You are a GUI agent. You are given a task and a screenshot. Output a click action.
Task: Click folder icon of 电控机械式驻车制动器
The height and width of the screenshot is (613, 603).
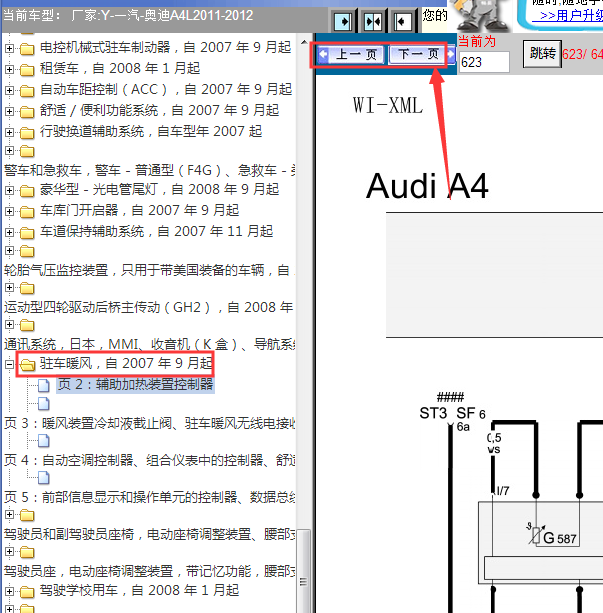27,49
